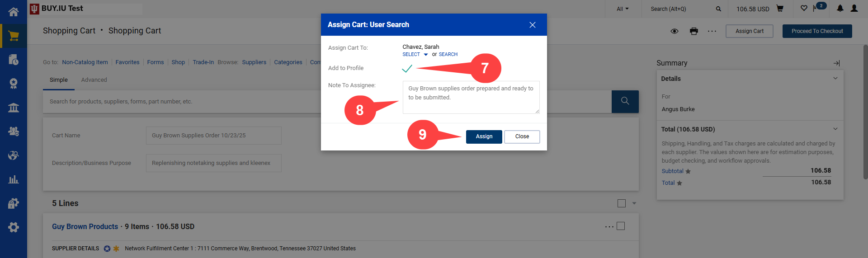Select the Simple search tab

coord(59,80)
